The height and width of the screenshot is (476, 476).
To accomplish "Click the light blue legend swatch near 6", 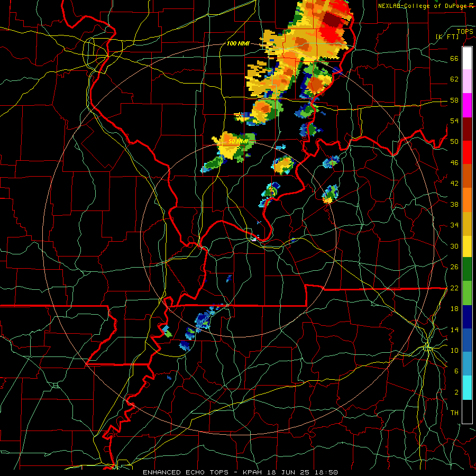I will click(x=467, y=364).
